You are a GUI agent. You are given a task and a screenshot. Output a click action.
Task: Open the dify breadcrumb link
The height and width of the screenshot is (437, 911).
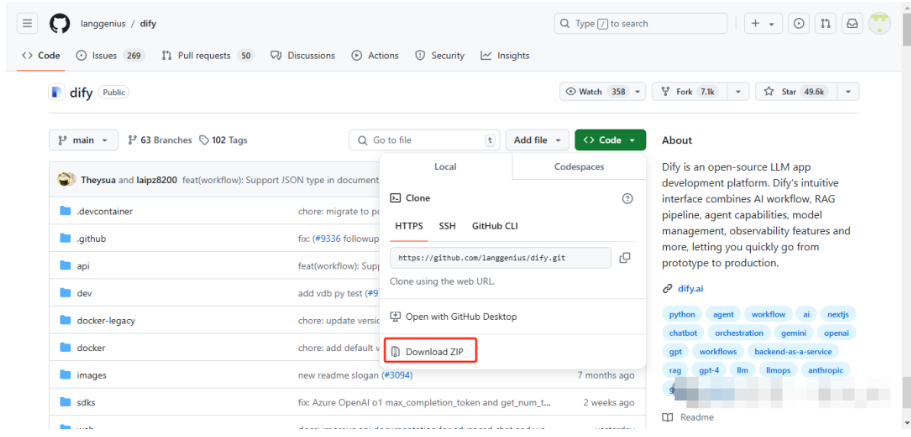148,24
